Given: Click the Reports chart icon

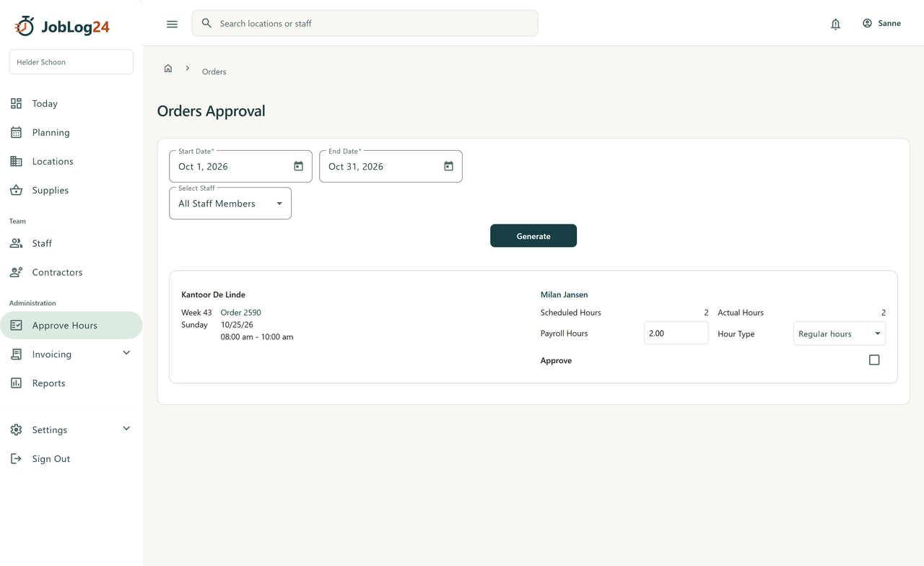Looking at the screenshot, I should point(16,383).
